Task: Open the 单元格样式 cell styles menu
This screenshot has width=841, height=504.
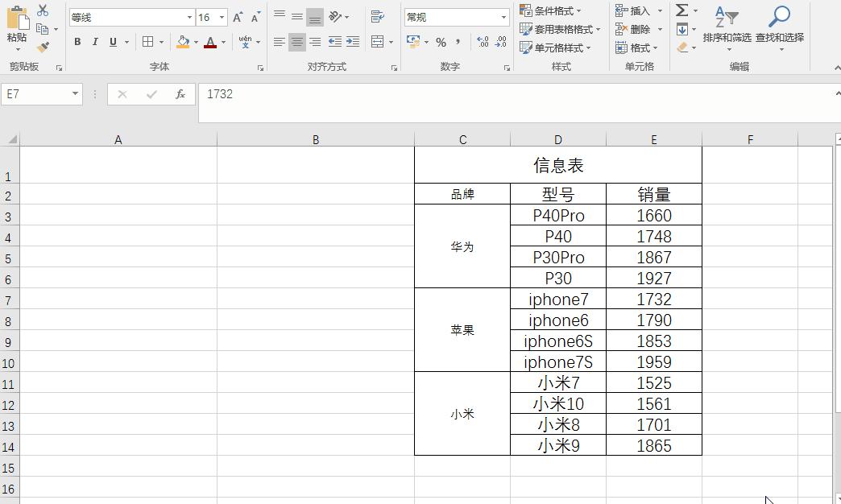Action: pyautogui.click(x=557, y=48)
